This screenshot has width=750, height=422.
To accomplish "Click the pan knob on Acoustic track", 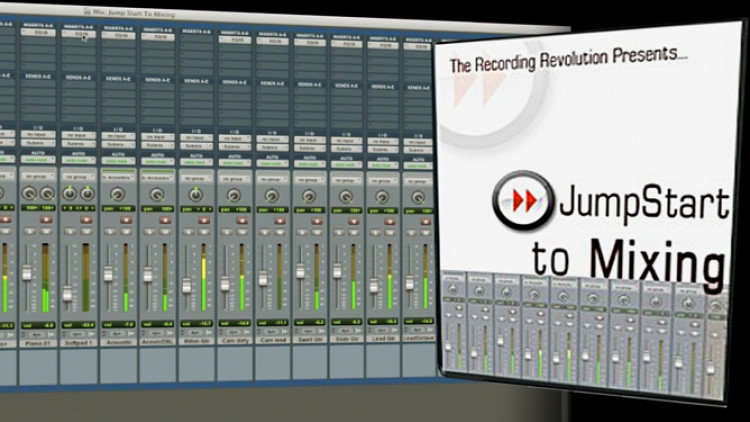I will 117,194.
